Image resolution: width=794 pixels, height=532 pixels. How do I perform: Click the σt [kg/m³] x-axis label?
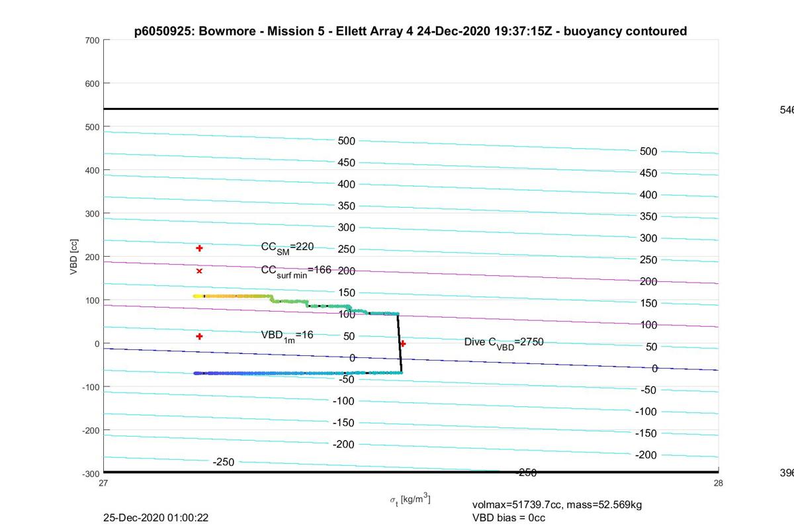pos(410,500)
